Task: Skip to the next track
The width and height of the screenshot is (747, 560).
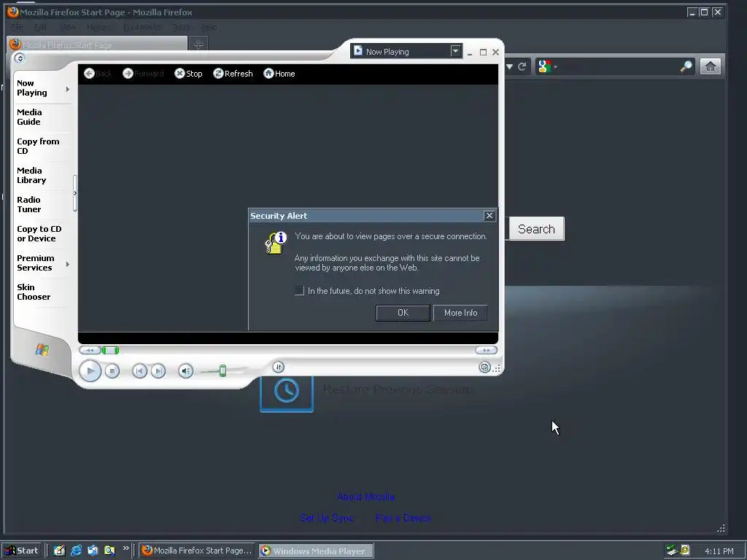Action: click(x=158, y=371)
